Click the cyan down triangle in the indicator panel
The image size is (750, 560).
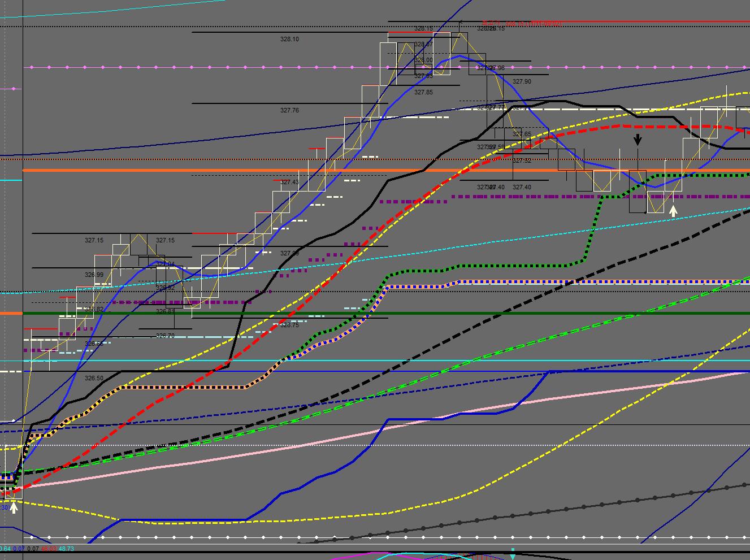click(x=513, y=550)
